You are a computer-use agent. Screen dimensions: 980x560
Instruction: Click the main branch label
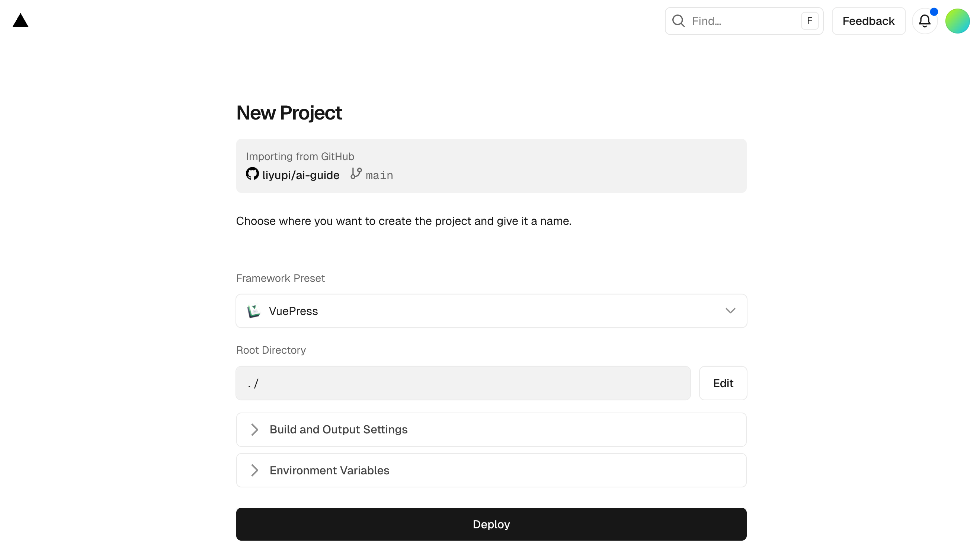pos(379,175)
